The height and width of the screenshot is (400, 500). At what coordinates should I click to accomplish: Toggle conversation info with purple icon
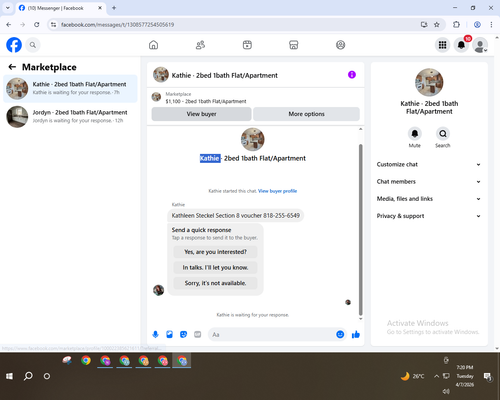pos(352,75)
